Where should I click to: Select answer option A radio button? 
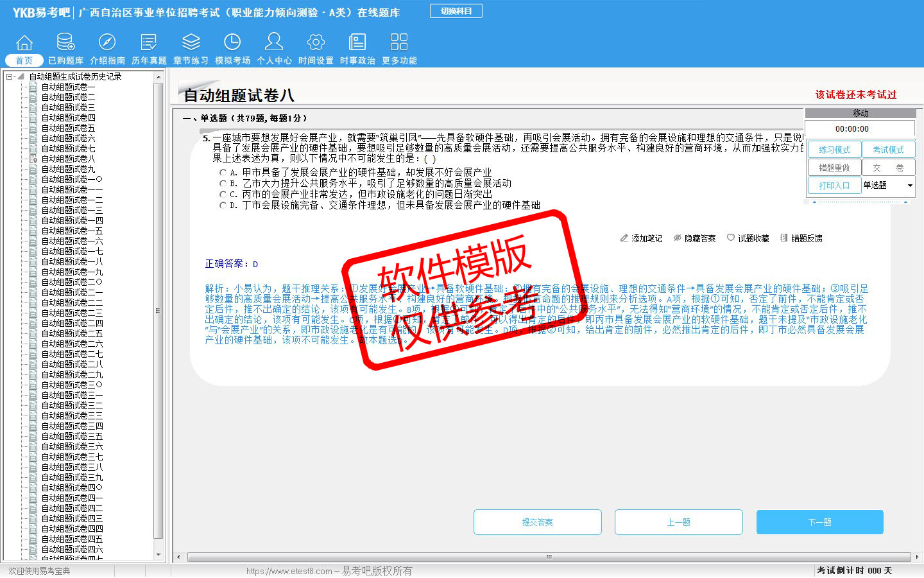(x=223, y=173)
